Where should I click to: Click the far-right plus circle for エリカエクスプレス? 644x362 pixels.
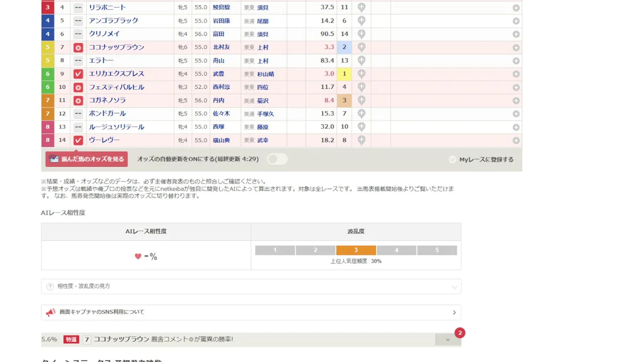click(x=516, y=74)
